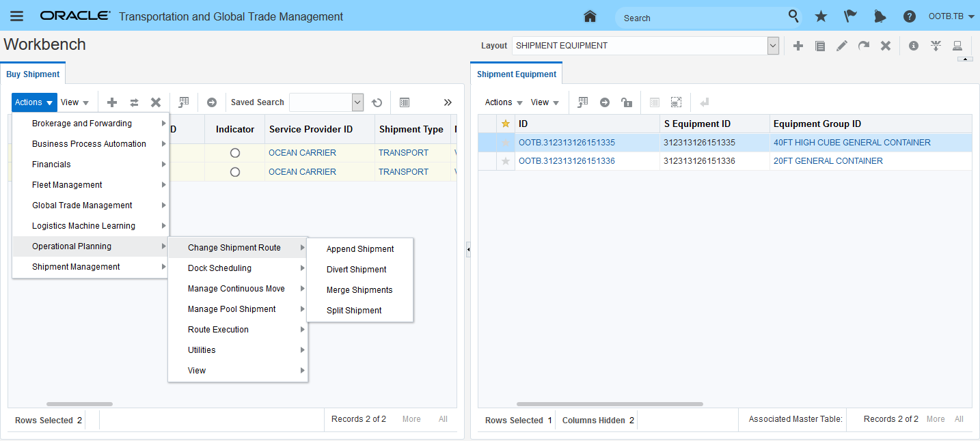Choose Divert Shipment menu item
980x441 pixels.
(x=360, y=270)
